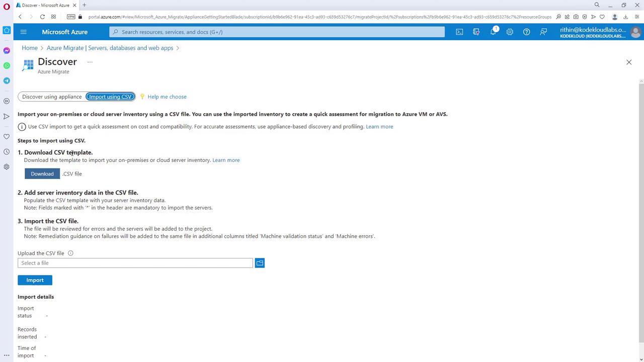Select Discover using appliance option
The image size is (644, 362).
click(52, 97)
